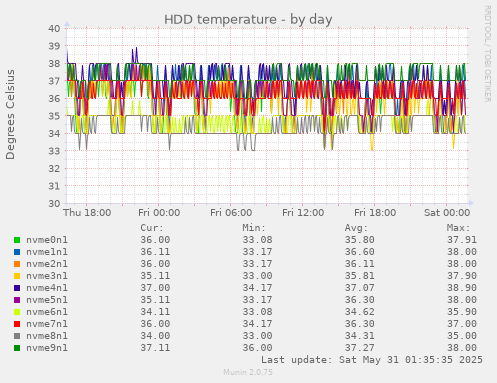
Task: Click the 'HDD temperature - by day' title
Action: 248,20
